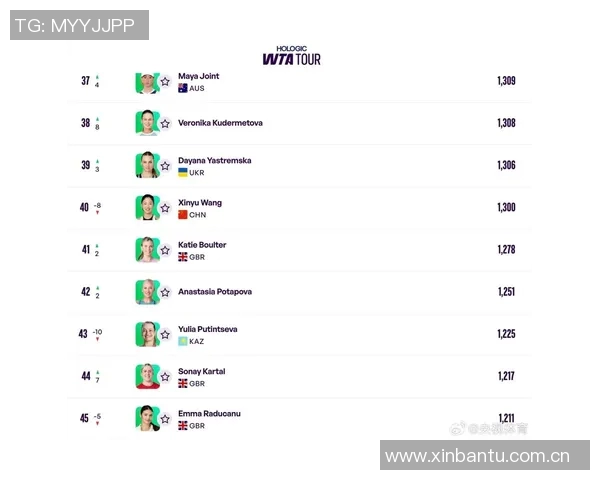This screenshot has height=480, width=600.
Task: Toggle favorite star for Dayana Yastremska
Action: [x=165, y=166]
